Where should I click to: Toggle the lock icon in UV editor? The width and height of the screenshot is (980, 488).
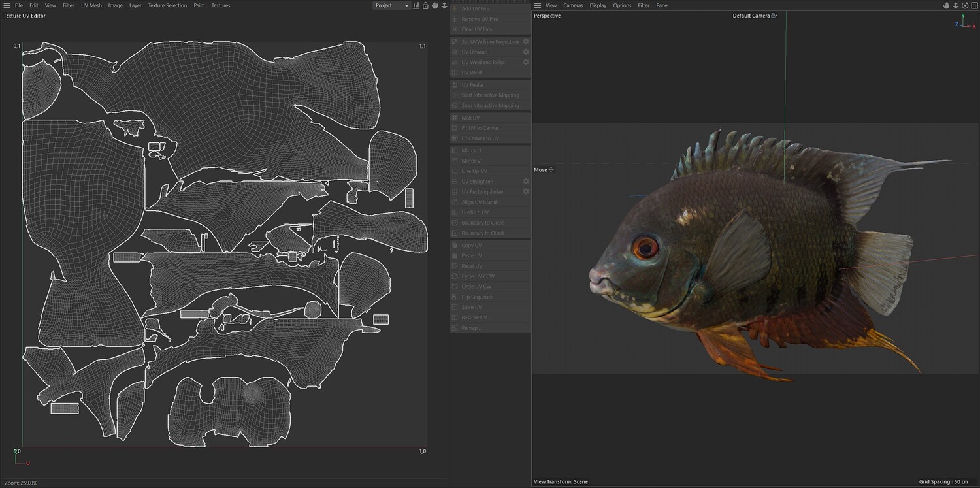coord(425,5)
